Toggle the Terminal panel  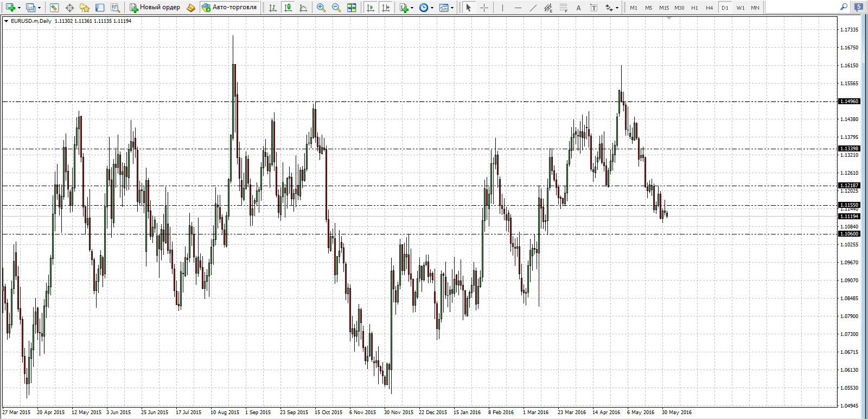(100, 8)
